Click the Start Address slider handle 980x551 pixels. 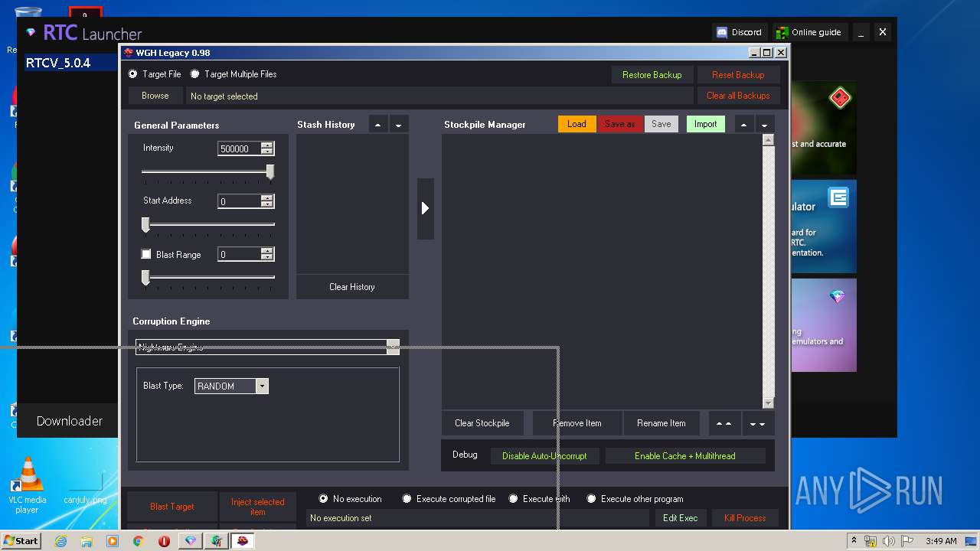click(x=145, y=224)
